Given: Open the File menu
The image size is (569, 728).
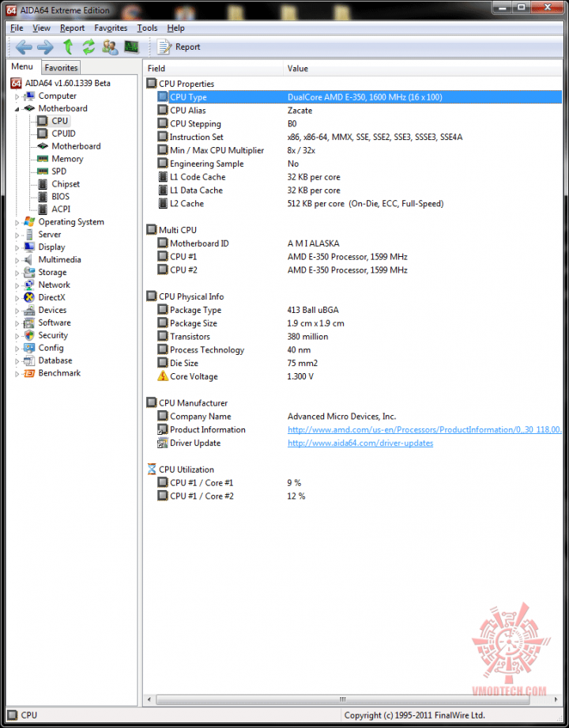Looking at the screenshot, I should (17, 28).
